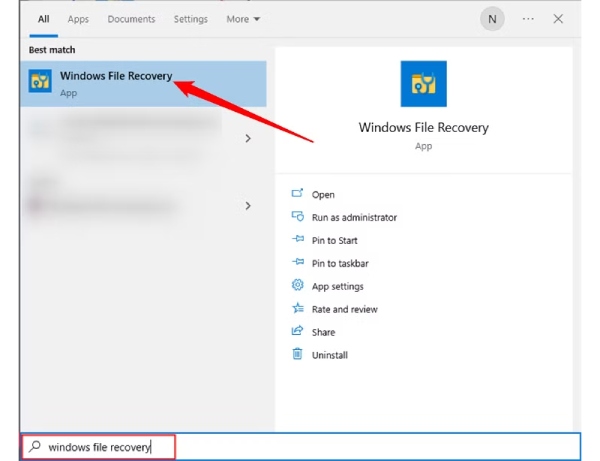This screenshot has height=461, width=600.
Task: Click in the windows file recovery search field
Action: [x=350, y=447]
